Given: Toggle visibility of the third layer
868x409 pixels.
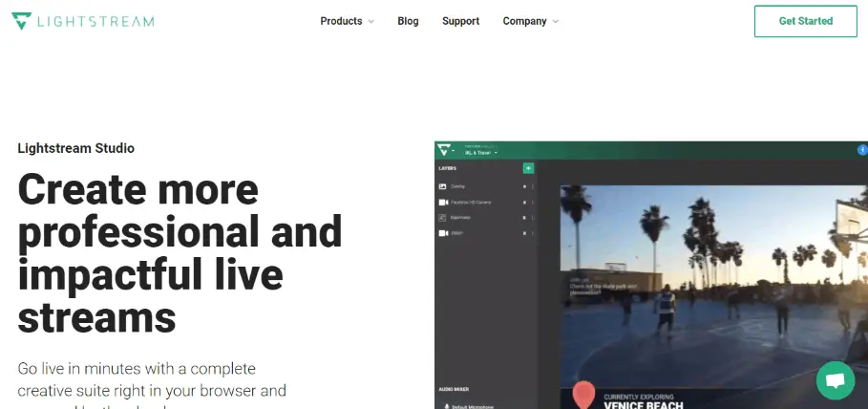Looking at the screenshot, I should coord(525,218).
